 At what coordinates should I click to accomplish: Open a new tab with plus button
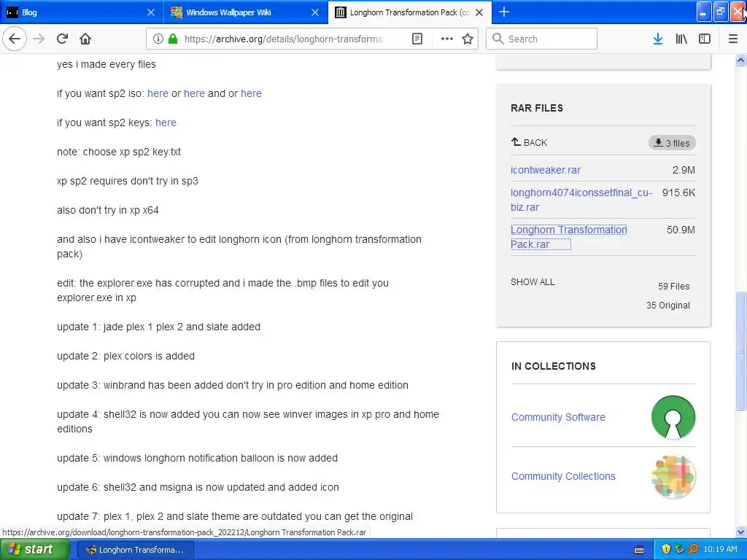(504, 12)
